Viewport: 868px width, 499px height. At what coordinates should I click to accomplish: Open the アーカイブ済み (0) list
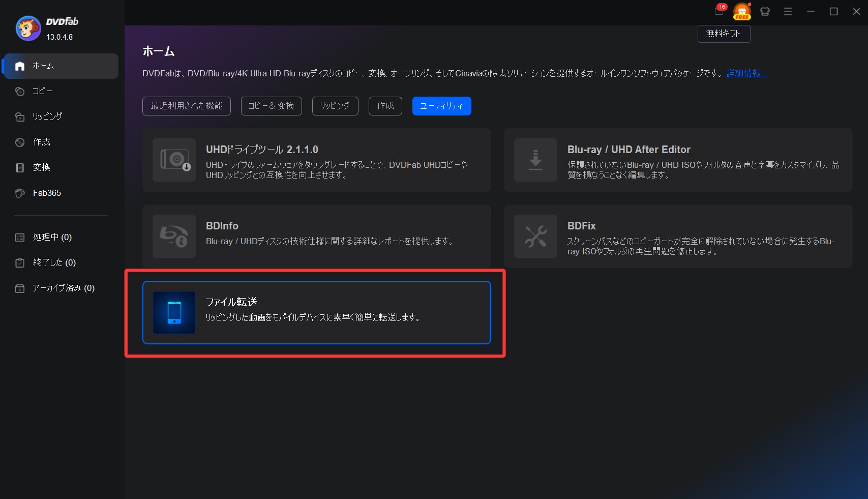63,288
